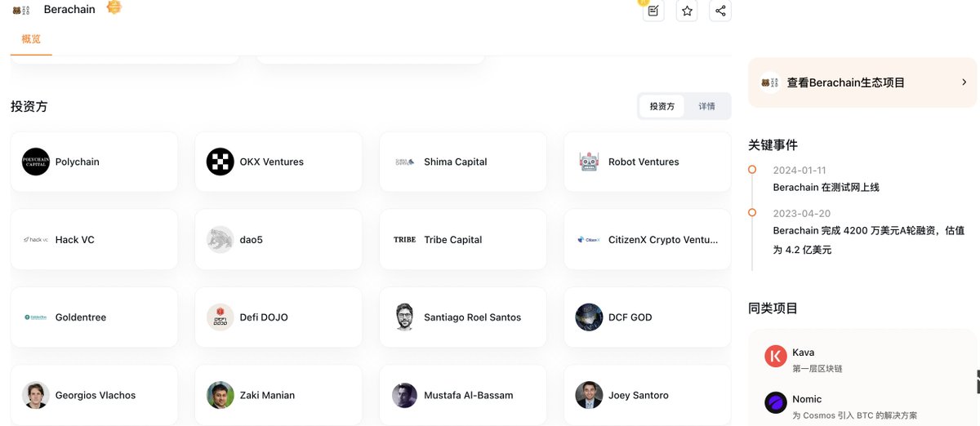Click the CitizenX Crypto Ventures name

tap(663, 240)
